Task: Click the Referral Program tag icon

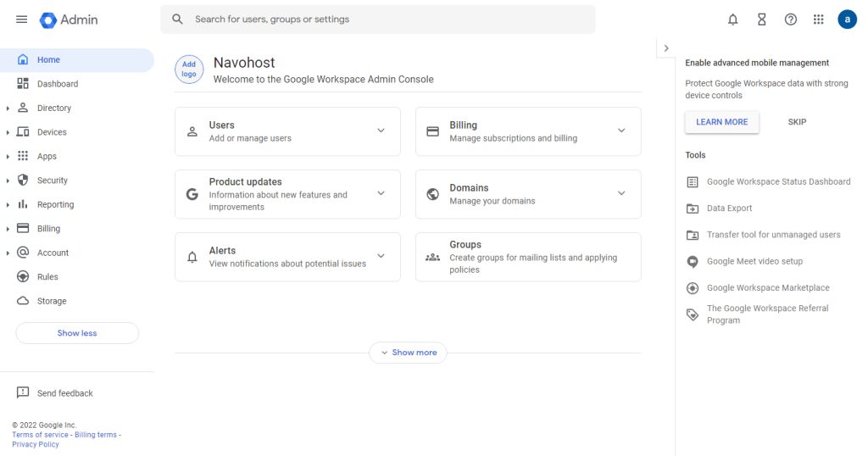Action: click(x=693, y=314)
